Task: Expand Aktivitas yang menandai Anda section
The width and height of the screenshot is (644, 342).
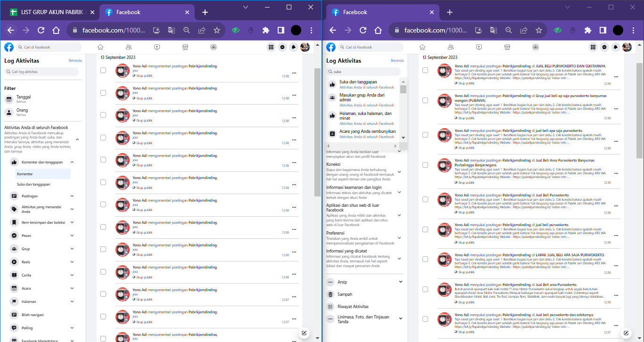Action: click(x=72, y=209)
